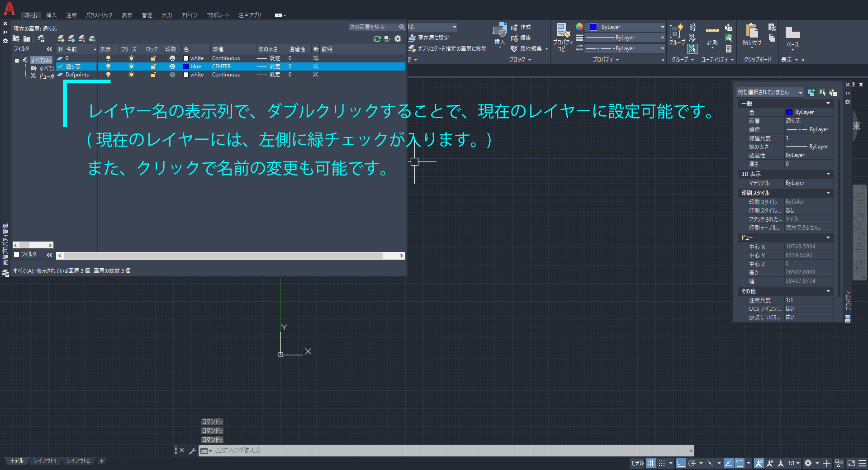Screen dimensions: 868x470
Task: Refresh the layer list
Action: 377,39
